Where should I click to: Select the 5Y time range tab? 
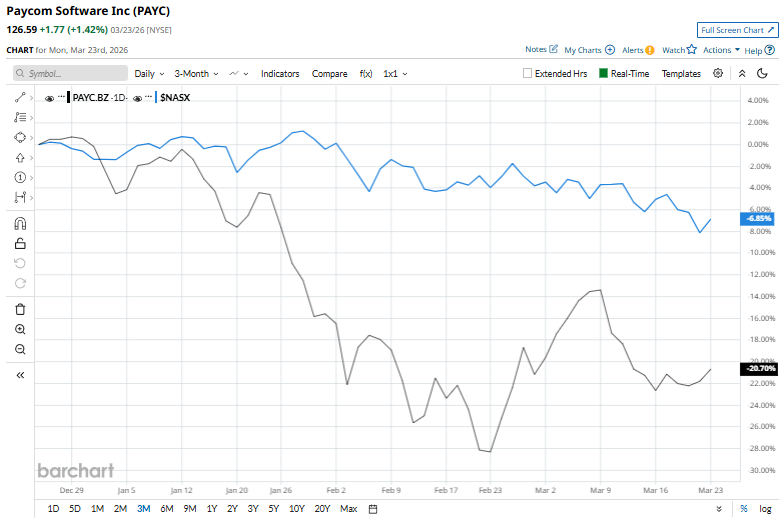274,509
